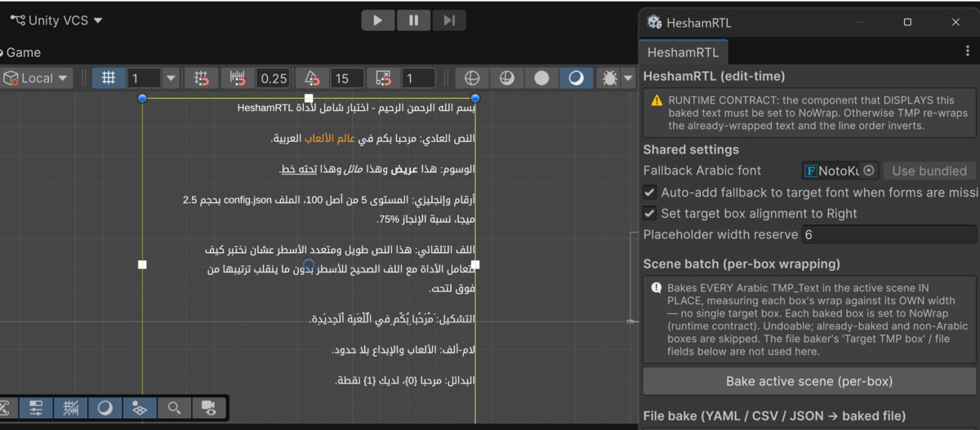This screenshot has height=430, width=980.
Task: Click the debug draw mode bug icon
Action: (x=608, y=78)
